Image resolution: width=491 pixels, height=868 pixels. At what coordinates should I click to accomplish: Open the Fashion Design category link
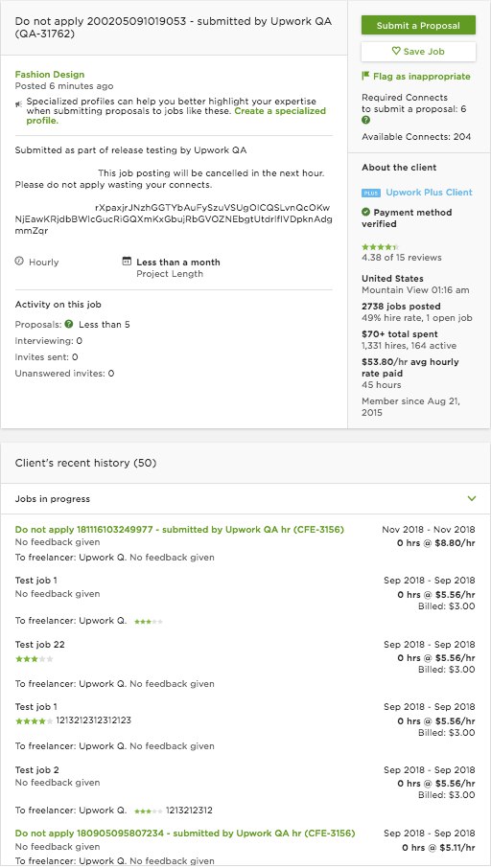tap(50, 74)
